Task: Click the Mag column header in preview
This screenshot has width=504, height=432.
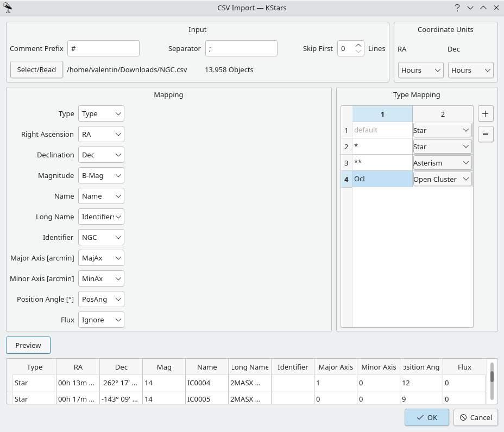Action: tap(164, 367)
